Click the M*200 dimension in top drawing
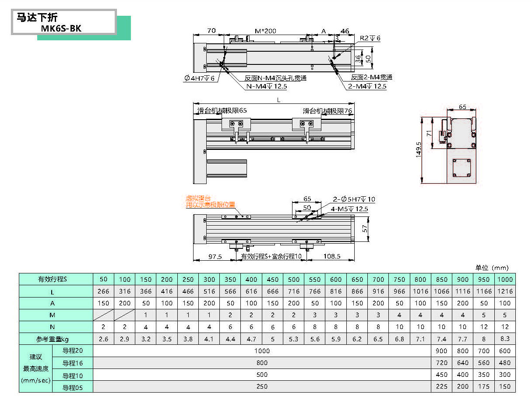Image resolution: width=532 pixels, height=411 pixels. point(265,31)
